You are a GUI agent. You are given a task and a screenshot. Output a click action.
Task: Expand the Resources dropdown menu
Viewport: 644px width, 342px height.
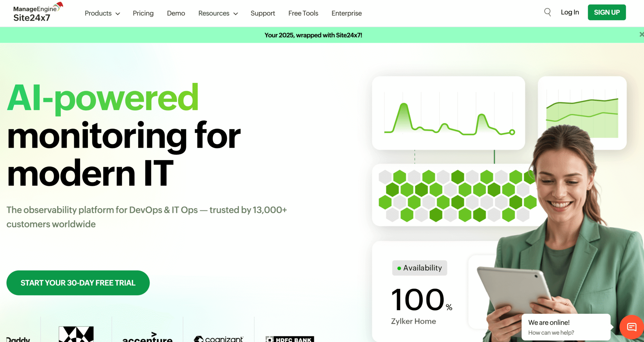[214, 13]
